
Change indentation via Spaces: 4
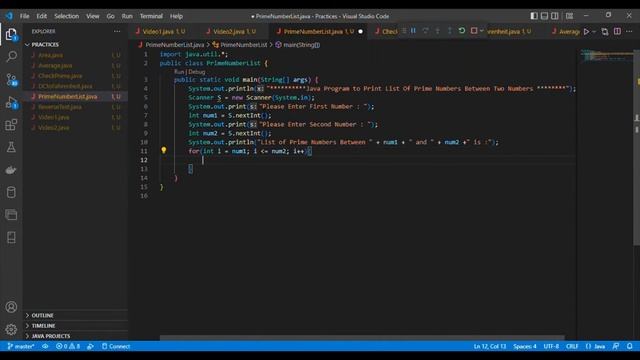tap(525, 346)
